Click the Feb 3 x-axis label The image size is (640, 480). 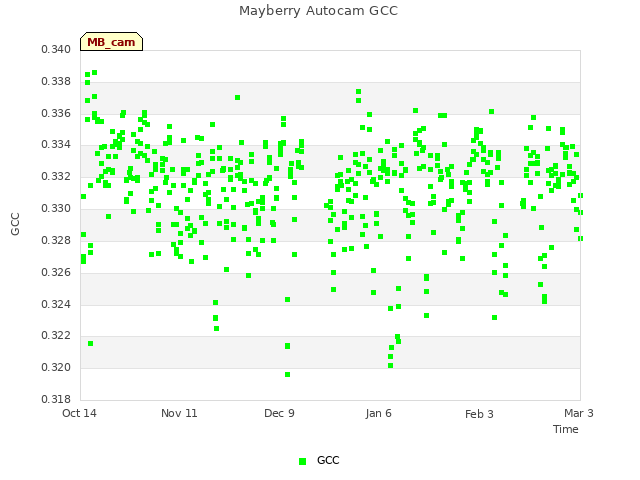coord(479,414)
